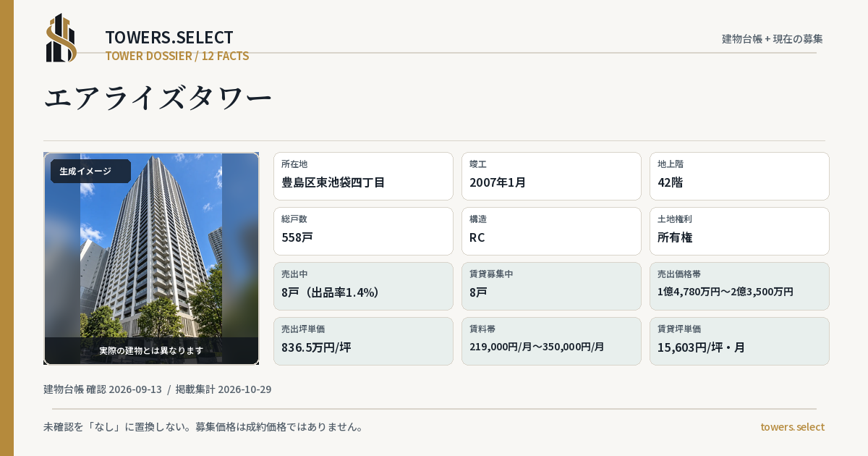Click the 建物台帳 + 現在の募集 header text
Screen dimensions: 868x456
pos(773,38)
